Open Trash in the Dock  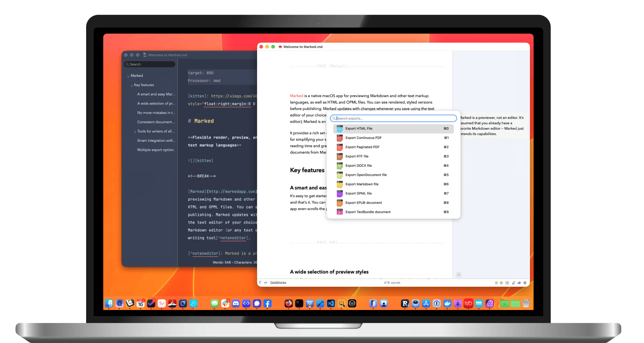(x=526, y=304)
